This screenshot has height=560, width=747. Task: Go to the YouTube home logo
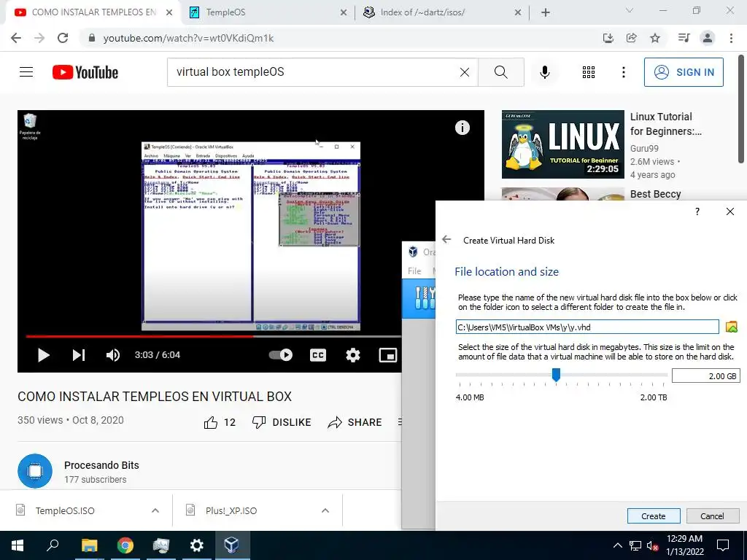pos(85,72)
